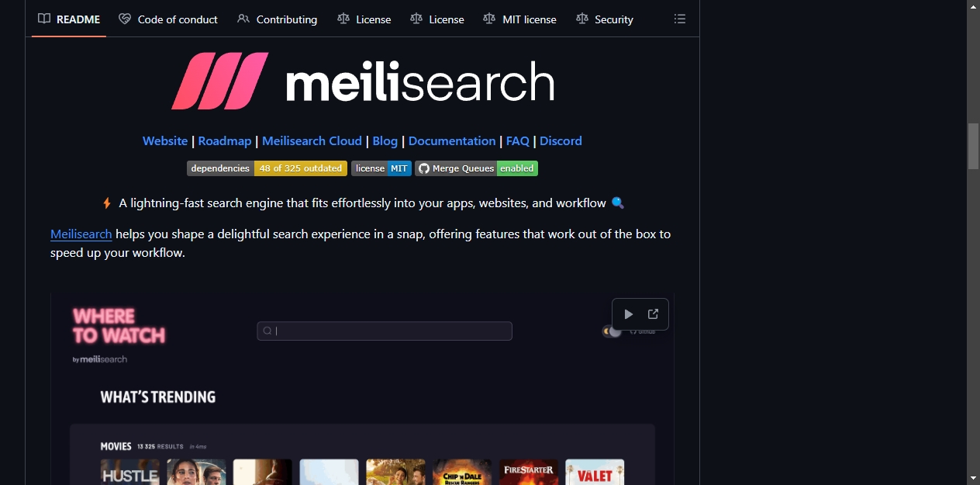
Task: Click the Security scales icon
Action: click(582, 19)
